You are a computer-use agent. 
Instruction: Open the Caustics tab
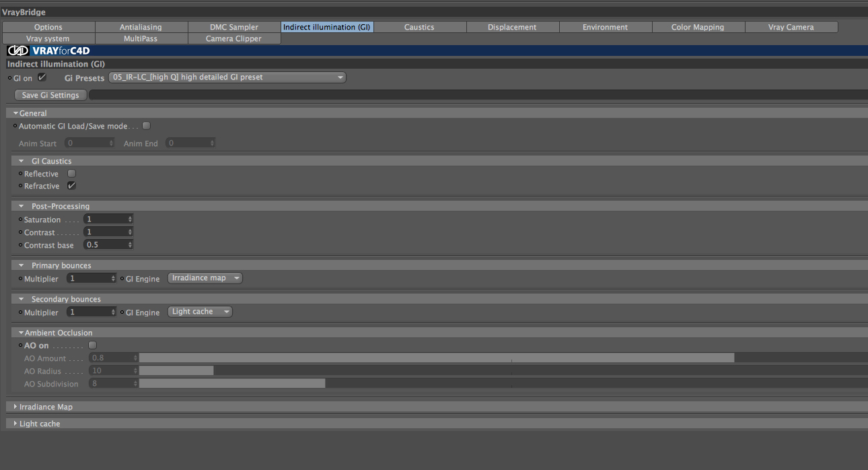419,27
